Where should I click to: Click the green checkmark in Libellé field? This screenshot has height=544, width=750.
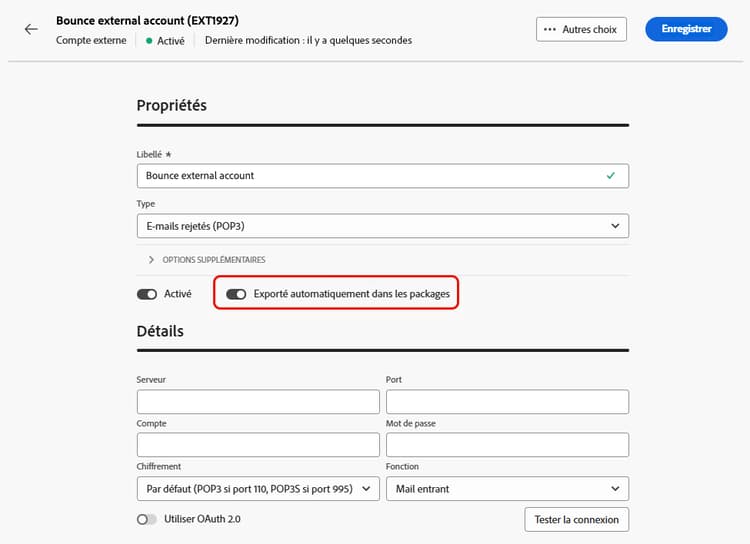(x=611, y=175)
